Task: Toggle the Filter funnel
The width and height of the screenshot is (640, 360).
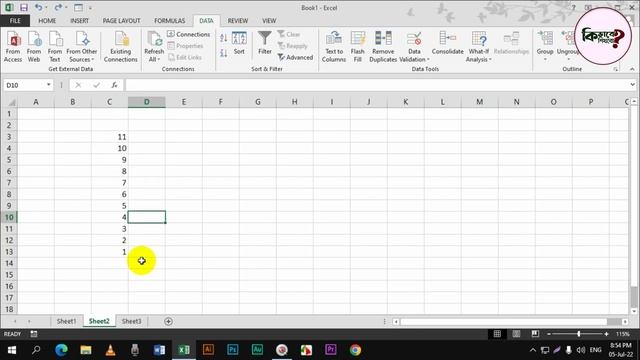Action: click(264, 43)
